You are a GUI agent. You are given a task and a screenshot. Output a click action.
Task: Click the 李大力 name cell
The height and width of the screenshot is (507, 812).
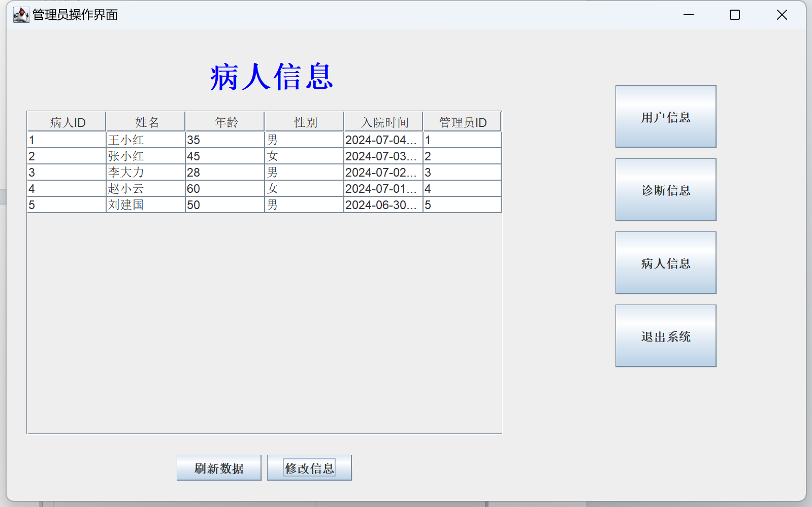pos(145,173)
